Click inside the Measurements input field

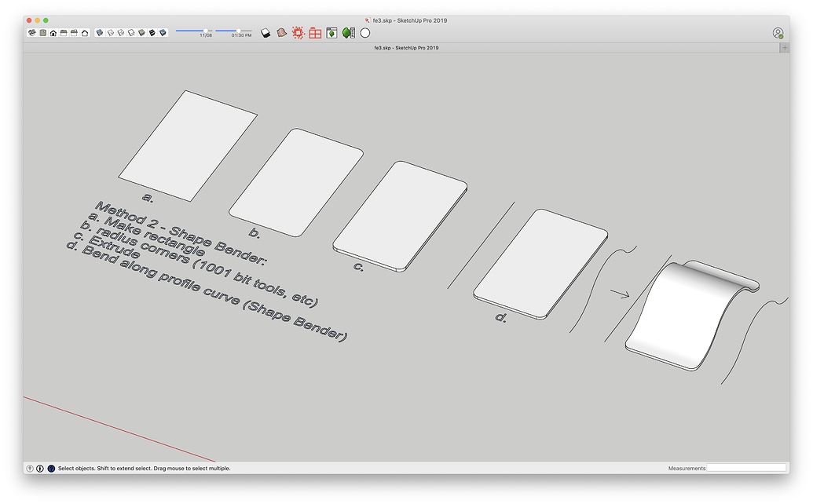(x=746, y=467)
